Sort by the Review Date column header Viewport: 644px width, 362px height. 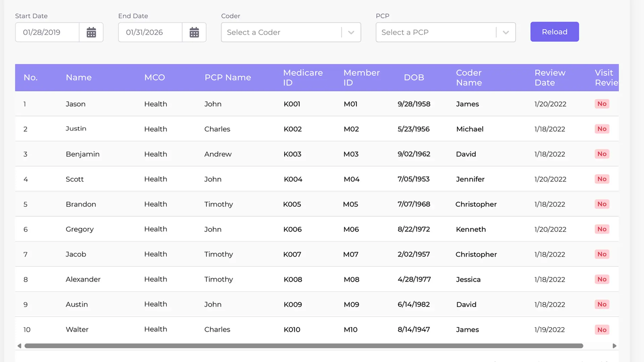pyautogui.click(x=550, y=77)
